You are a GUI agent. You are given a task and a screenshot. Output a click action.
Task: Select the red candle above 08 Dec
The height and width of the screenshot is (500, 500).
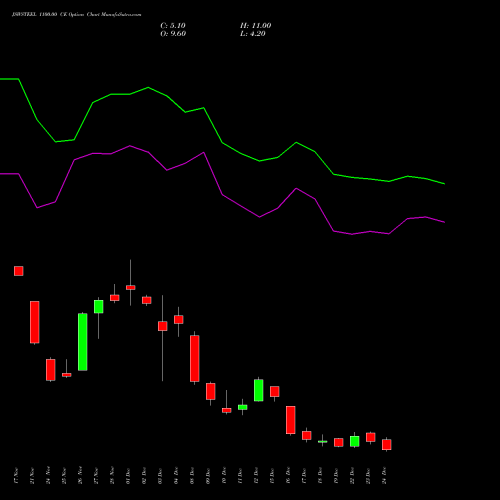click(x=195, y=358)
